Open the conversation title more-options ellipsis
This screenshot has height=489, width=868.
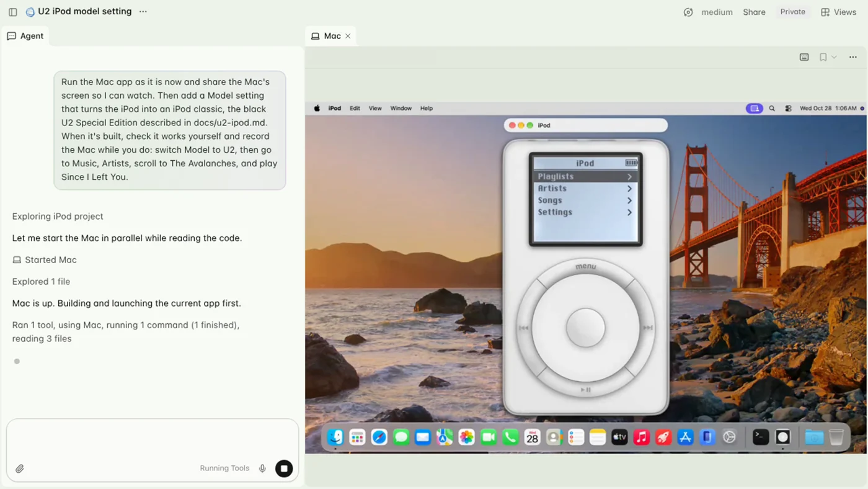(143, 11)
